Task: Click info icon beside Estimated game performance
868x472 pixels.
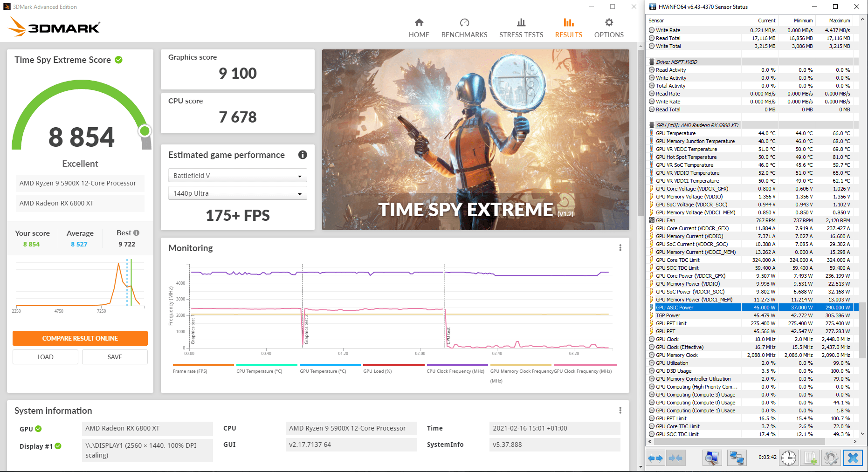Action: tap(303, 155)
